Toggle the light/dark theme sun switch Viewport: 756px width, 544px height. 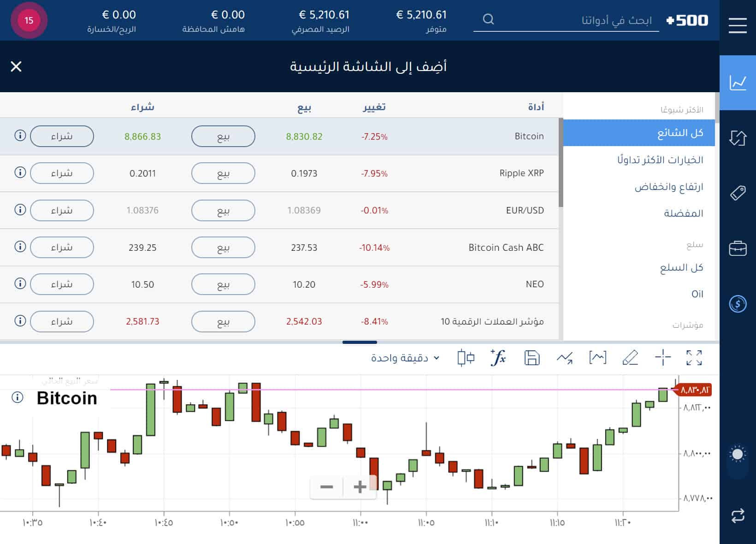point(738,455)
